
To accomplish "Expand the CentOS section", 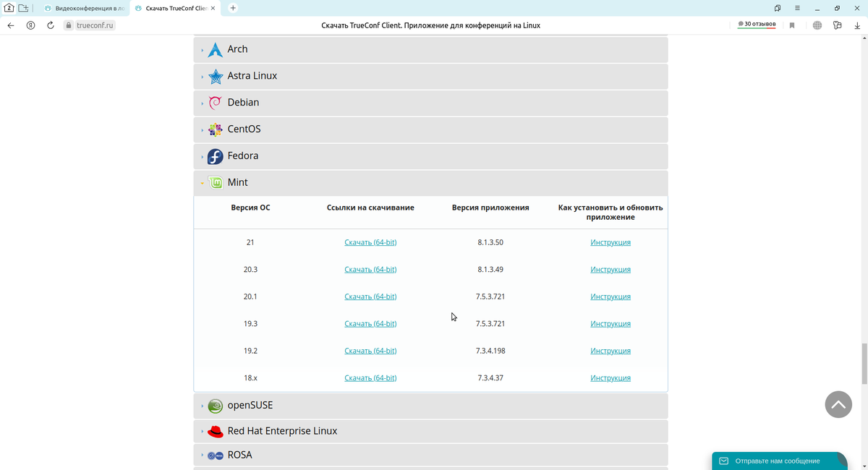I will click(x=430, y=129).
